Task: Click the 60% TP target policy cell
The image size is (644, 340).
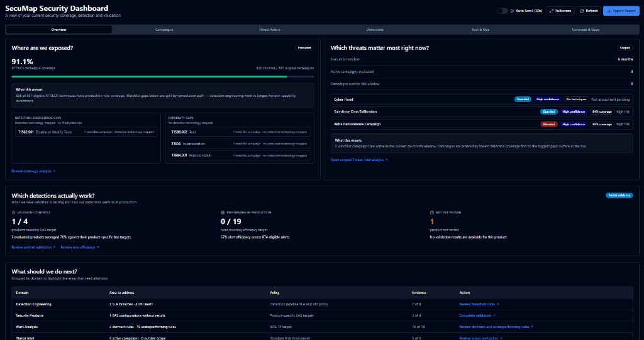Action: (x=281, y=327)
